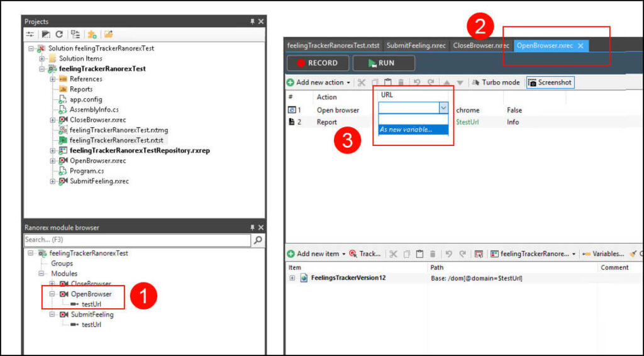Move action up with the up arrow
The width and height of the screenshot is (644, 356).
click(x=447, y=82)
